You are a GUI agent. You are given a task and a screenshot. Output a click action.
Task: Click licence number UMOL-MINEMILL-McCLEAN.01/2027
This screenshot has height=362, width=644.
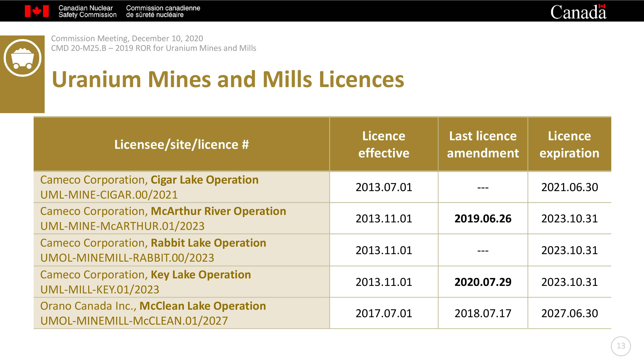(134, 321)
